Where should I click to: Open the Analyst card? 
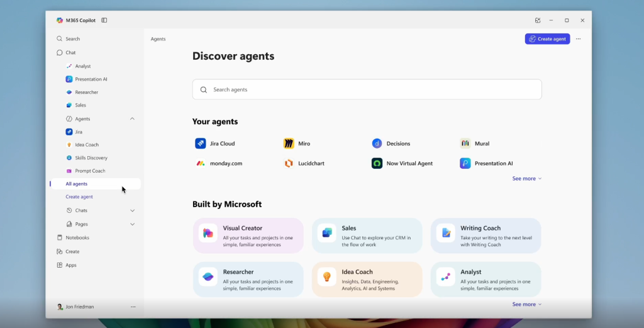coord(486,280)
